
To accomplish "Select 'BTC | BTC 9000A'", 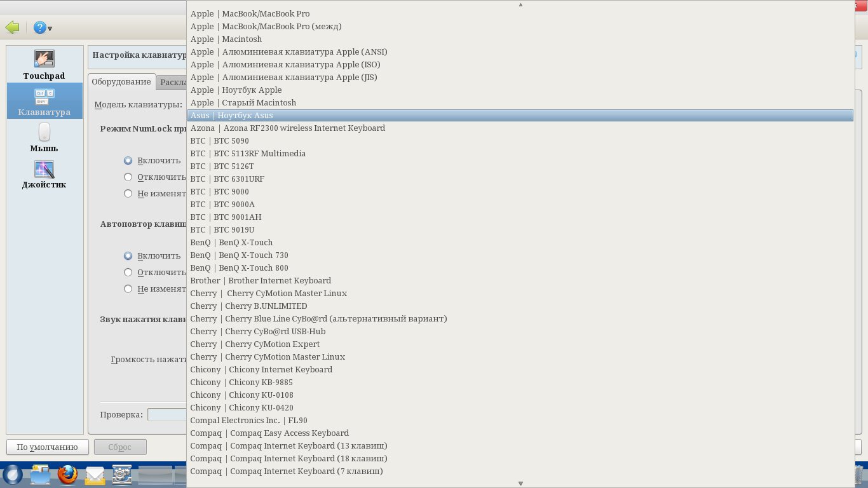I will [520, 205].
